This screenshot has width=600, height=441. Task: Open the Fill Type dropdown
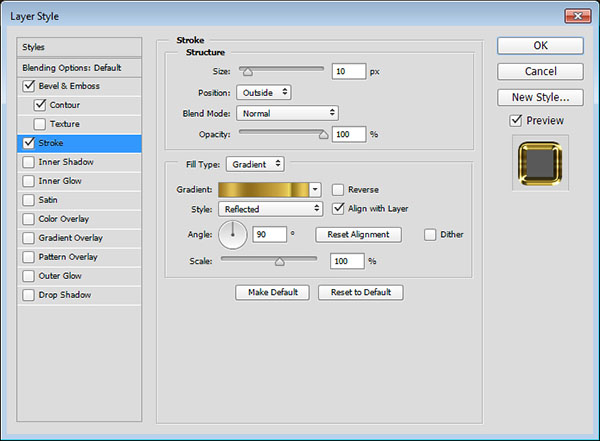click(x=255, y=163)
